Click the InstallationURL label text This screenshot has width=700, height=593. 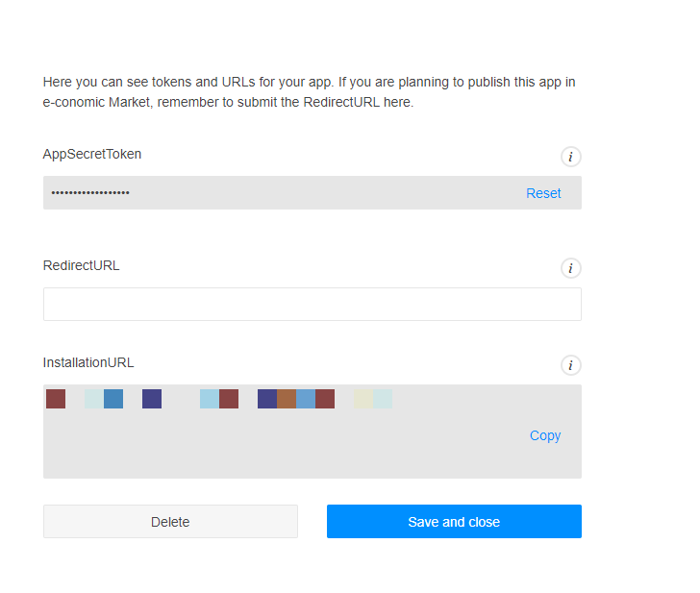(88, 362)
